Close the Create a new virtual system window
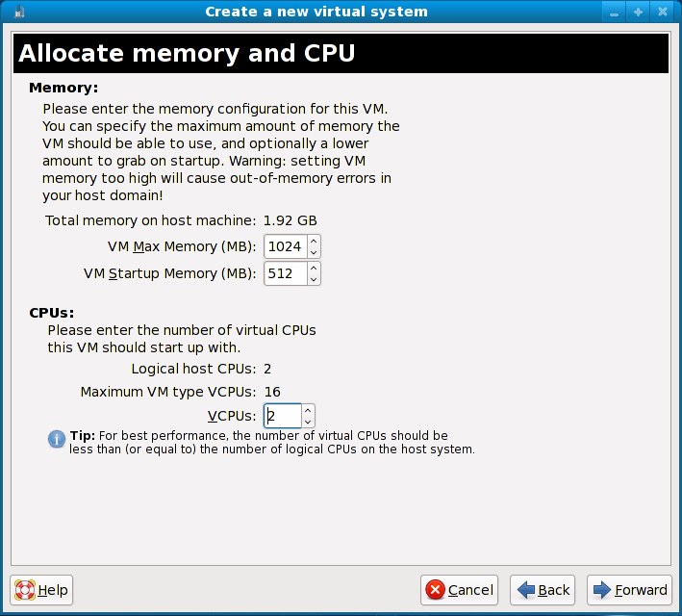 point(662,12)
